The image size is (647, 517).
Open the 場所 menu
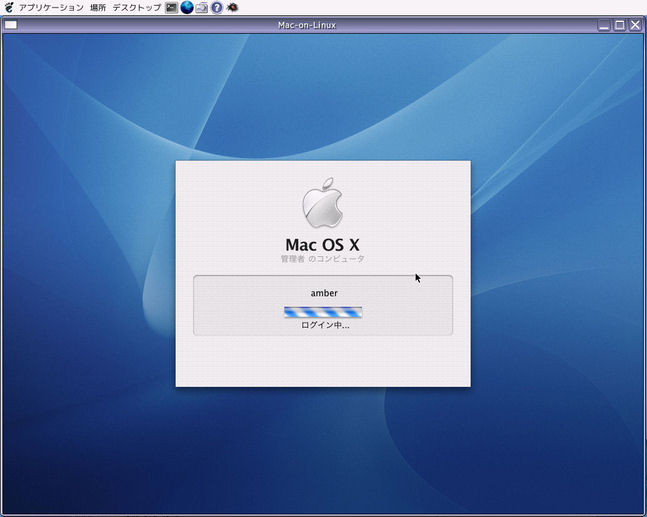coord(98,7)
